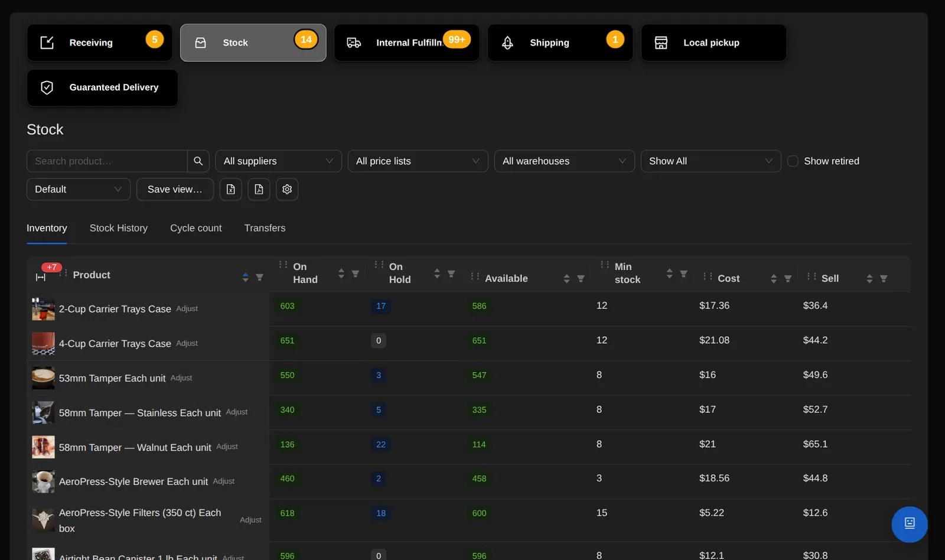Click the column width expand icon
945x560 pixels.
41,277
